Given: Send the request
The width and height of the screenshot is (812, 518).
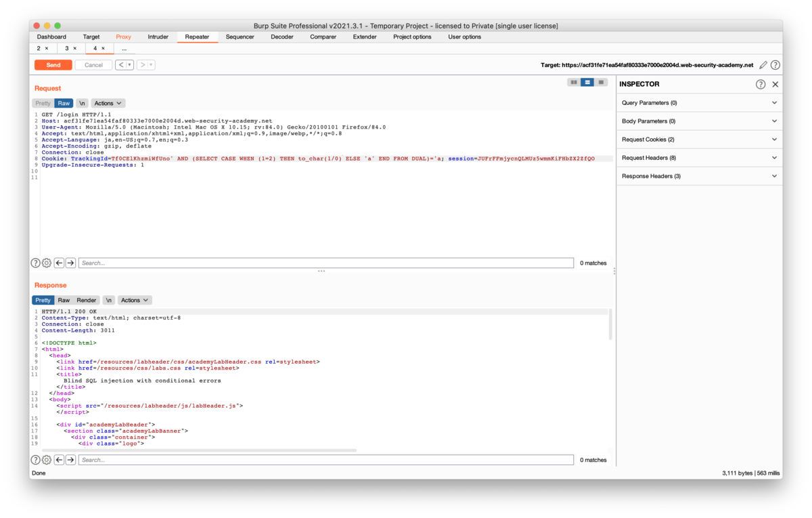Looking at the screenshot, I should coord(53,65).
